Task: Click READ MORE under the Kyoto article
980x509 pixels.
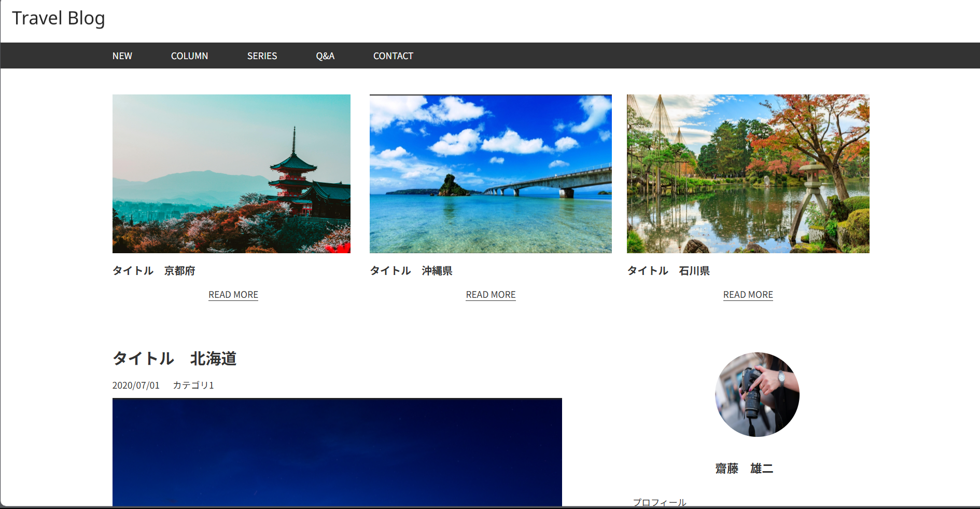Action: pos(233,295)
